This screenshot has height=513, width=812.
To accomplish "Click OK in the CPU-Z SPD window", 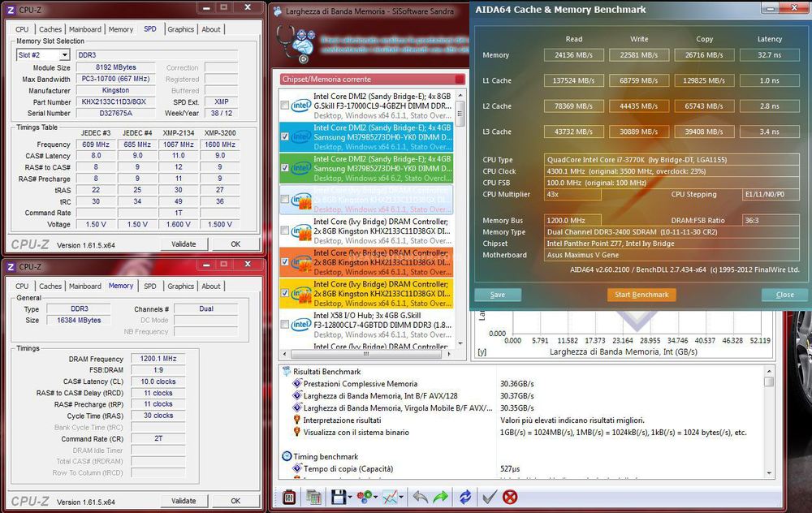I will click(235, 244).
